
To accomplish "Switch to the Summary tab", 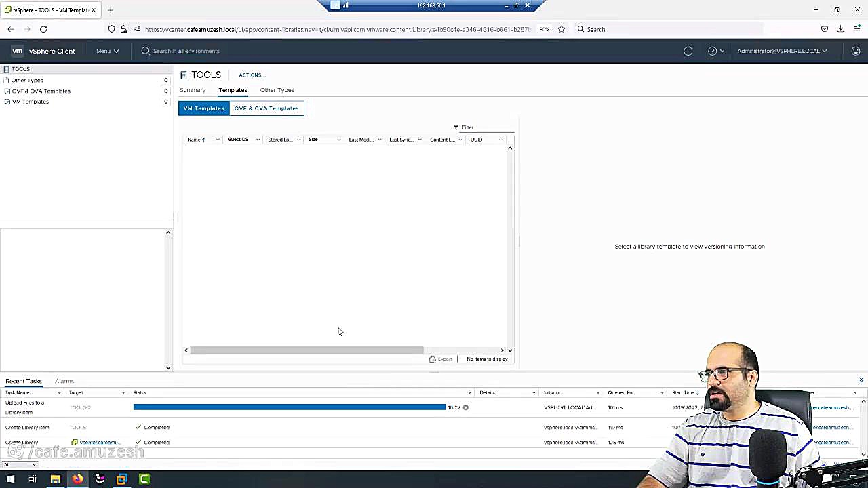I will [x=193, y=90].
